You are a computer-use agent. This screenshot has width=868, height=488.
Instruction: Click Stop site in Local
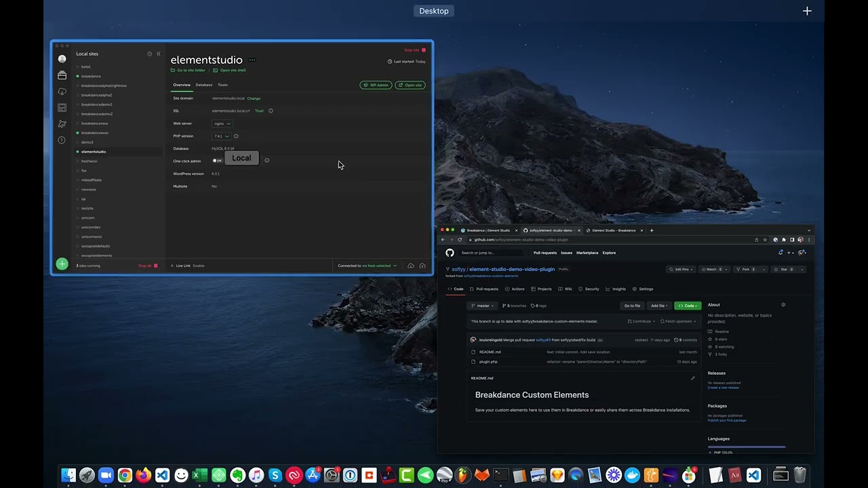(415, 50)
